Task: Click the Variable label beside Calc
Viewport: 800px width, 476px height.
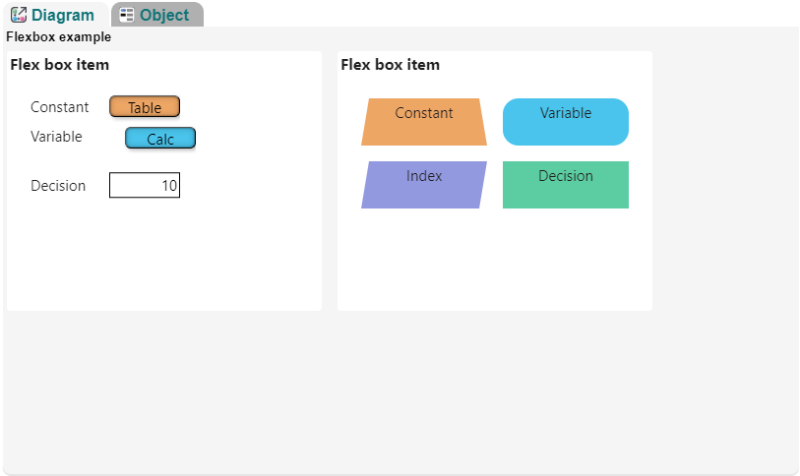Action: point(56,137)
